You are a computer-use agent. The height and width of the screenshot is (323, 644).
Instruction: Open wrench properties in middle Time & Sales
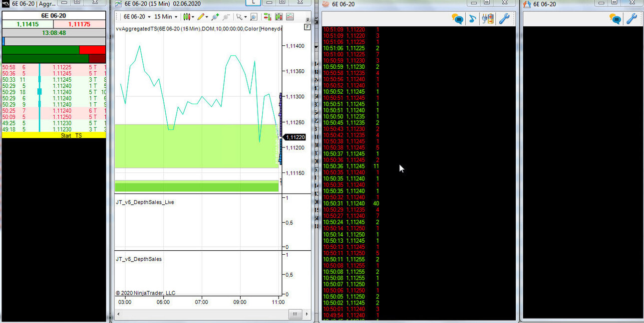click(x=504, y=19)
